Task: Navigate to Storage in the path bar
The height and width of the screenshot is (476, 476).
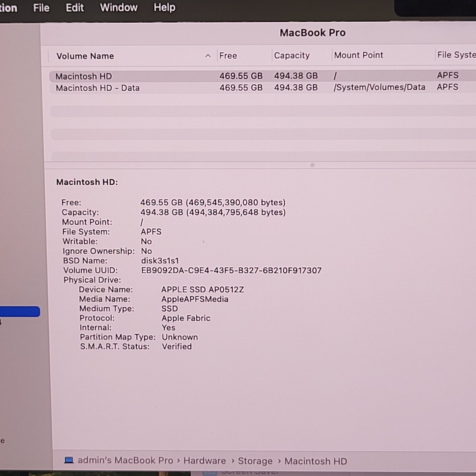Action: (255, 461)
